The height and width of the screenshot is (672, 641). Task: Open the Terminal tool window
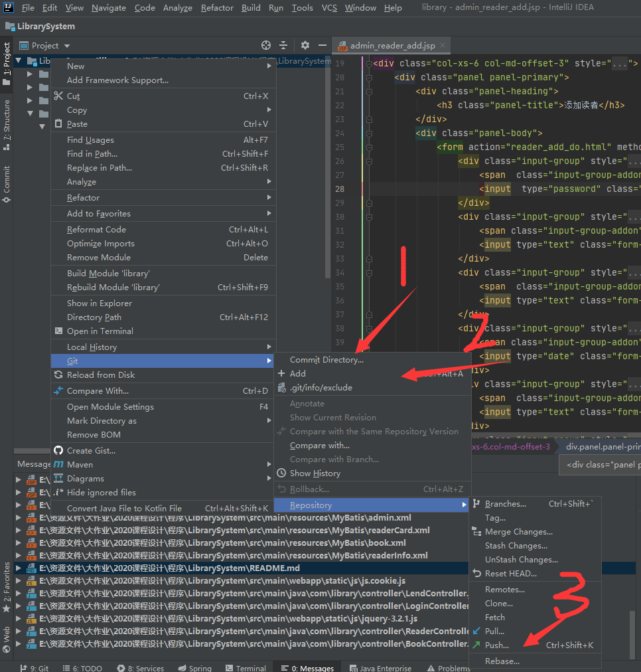246,668
